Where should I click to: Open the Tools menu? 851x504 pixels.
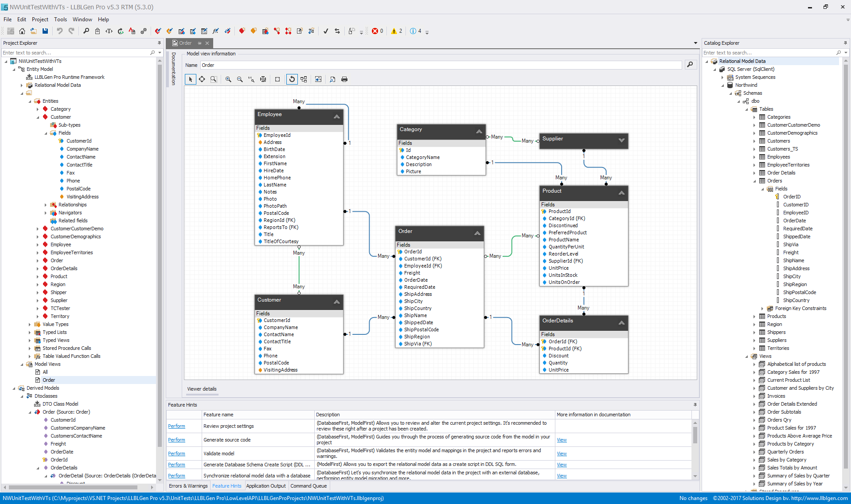[x=60, y=19]
